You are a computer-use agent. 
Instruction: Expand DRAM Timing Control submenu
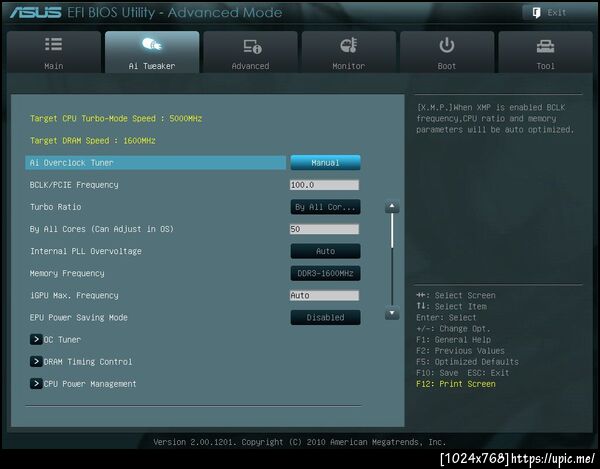point(81,362)
